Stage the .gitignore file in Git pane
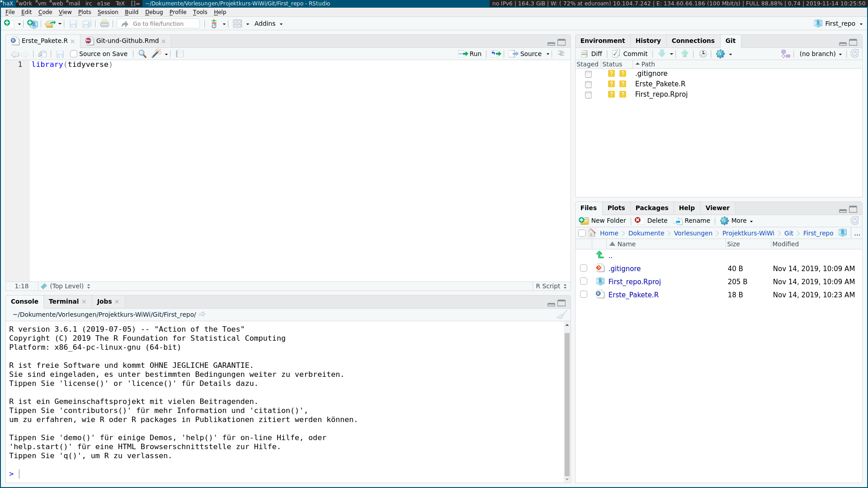Image resolution: width=868 pixels, height=488 pixels. tap(588, 74)
